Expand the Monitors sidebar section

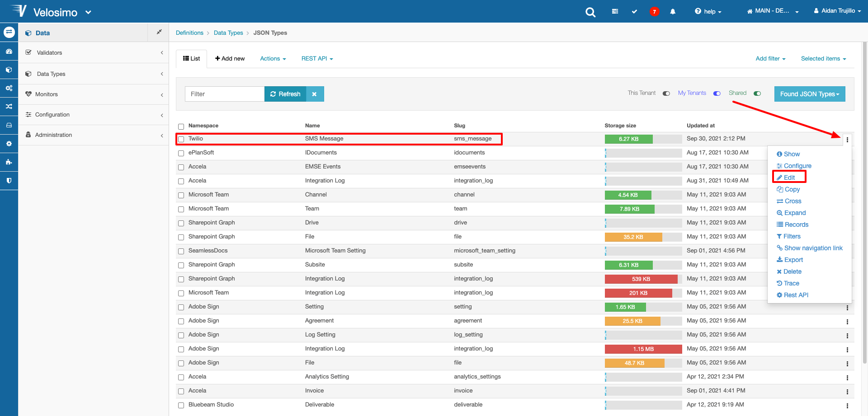(94, 94)
